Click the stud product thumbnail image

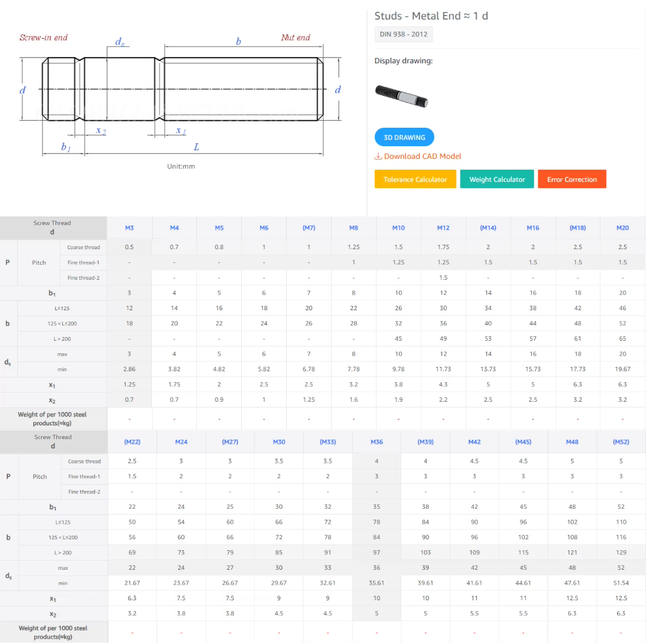[402, 96]
